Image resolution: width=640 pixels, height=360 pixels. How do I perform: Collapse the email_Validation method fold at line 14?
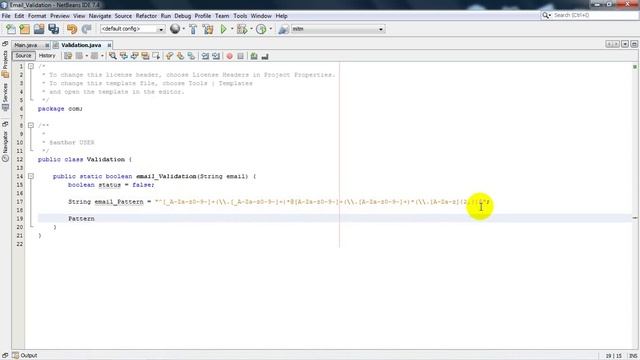coord(31,176)
